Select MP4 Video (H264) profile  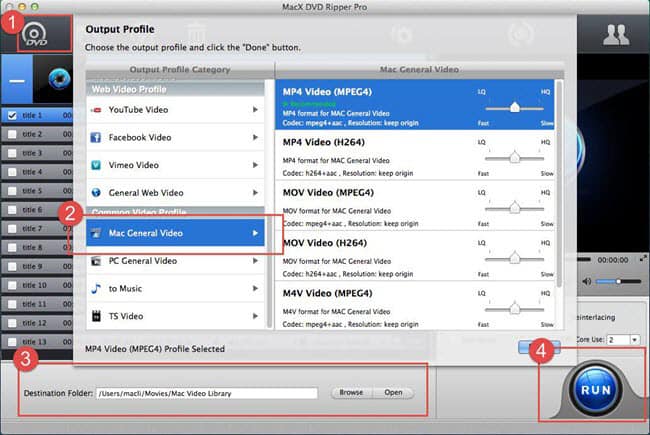coord(415,155)
